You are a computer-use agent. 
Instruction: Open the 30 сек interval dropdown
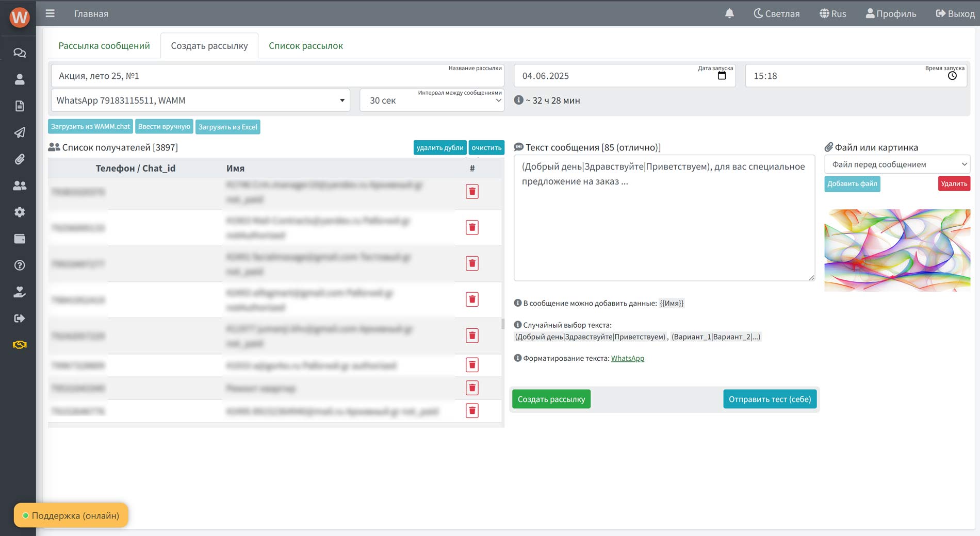pyautogui.click(x=432, y=100)
